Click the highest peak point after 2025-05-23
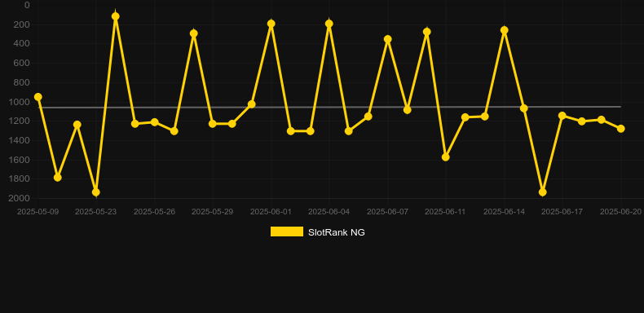This screenshot has width=644, height=313. [116, 16]
